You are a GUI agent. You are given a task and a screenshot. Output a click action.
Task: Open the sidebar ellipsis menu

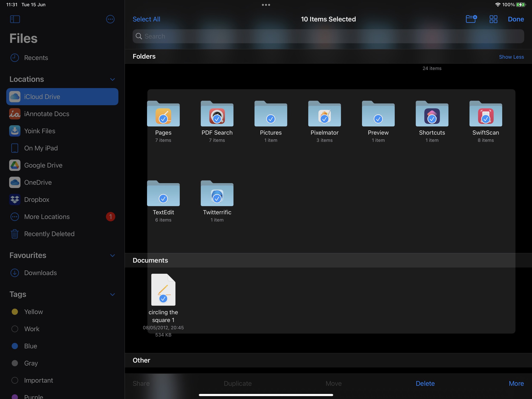click(110, 19)
